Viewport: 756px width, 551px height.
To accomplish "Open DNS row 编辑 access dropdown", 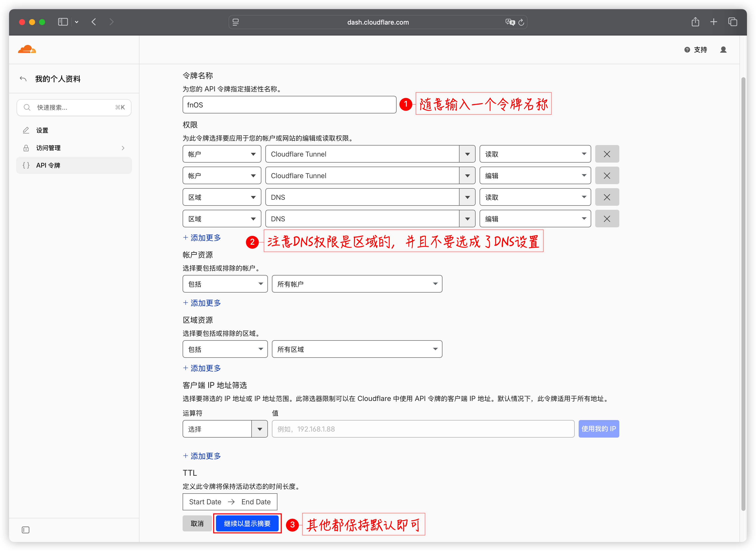I will click(535, 219).
